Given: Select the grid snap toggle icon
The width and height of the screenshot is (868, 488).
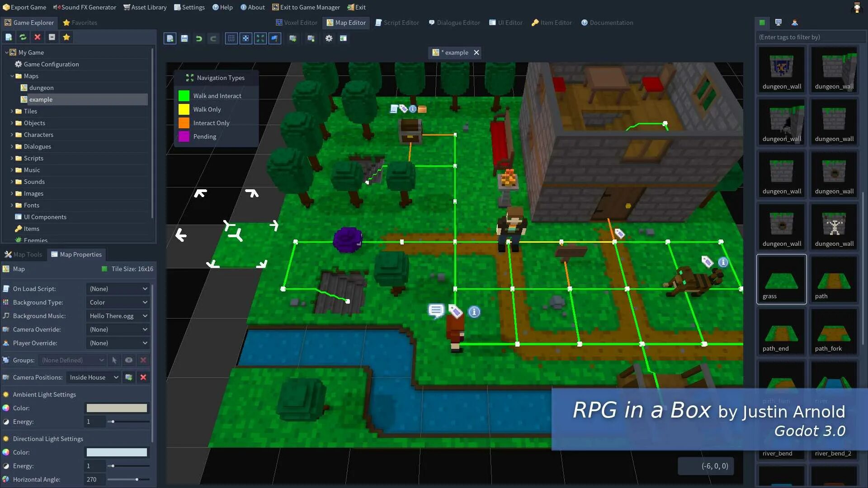Looking at the screenshot, I should tap(245, 38).
